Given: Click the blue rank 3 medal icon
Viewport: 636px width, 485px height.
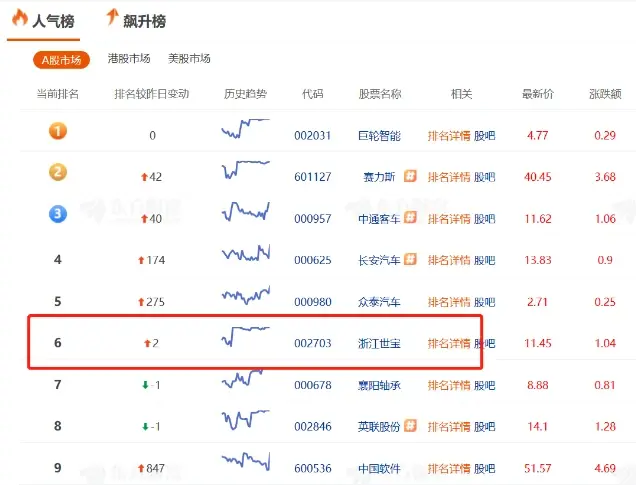Looking at the screenshot, I should 58,214.
